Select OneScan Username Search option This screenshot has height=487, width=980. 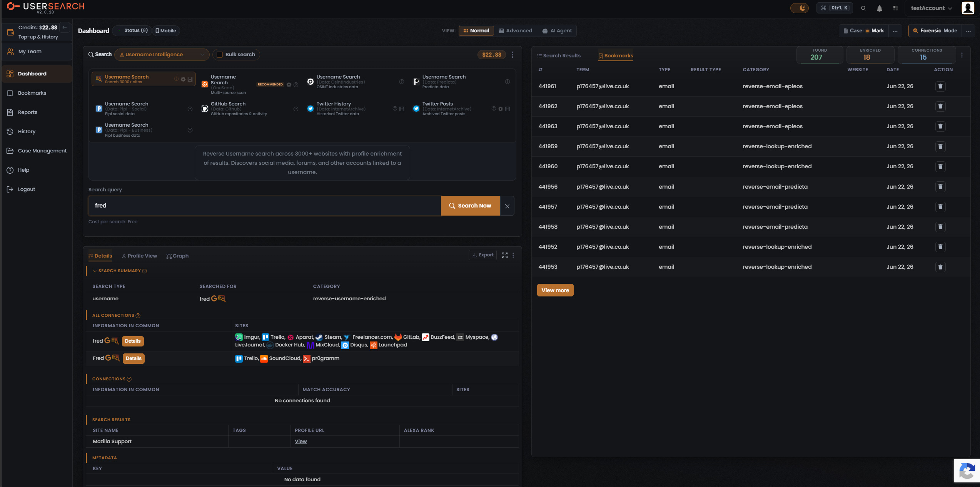[x=249, y=84]
